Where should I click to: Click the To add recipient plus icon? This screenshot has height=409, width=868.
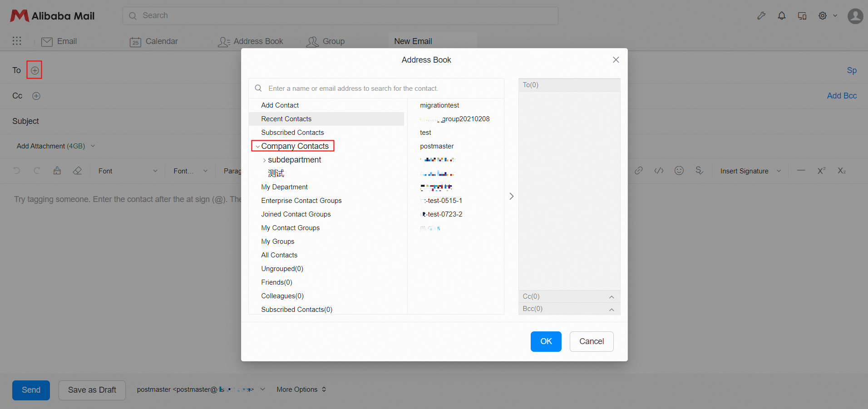35,70
